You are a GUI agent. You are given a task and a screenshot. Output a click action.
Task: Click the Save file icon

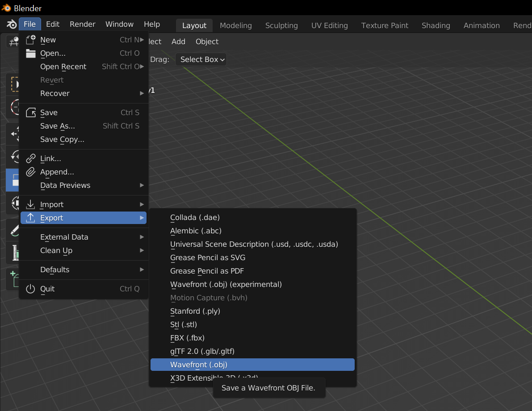30,112
